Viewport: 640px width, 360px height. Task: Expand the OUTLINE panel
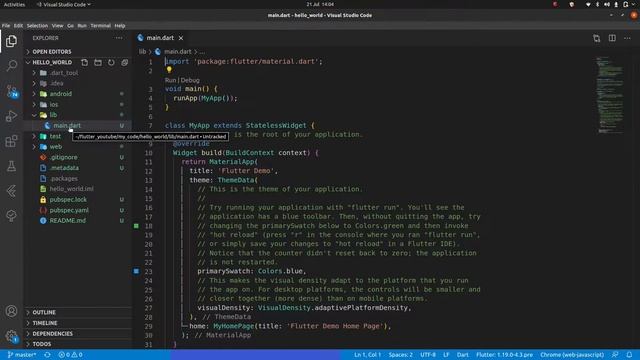tap(44, 313)
